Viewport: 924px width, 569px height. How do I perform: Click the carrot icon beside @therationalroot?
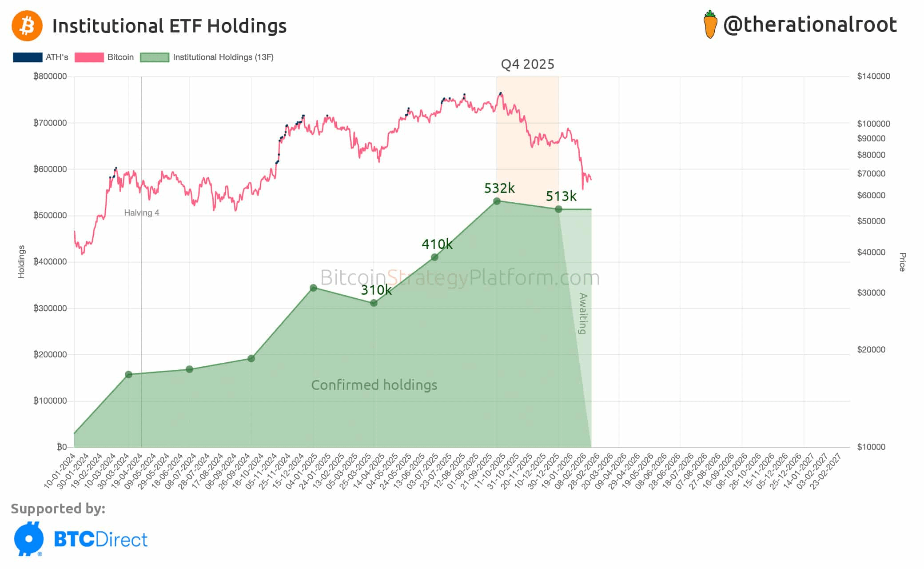(x=710, y=25)
